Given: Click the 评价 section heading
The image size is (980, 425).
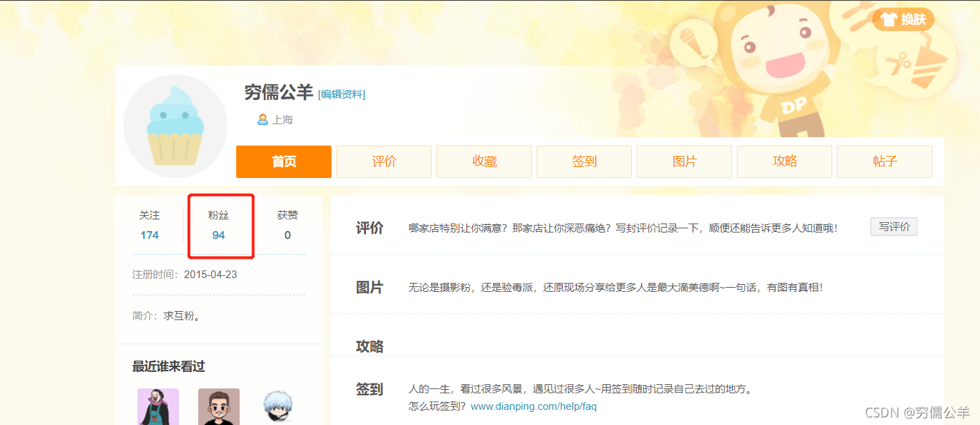Looking at the screenshot, I should point(369,228).
